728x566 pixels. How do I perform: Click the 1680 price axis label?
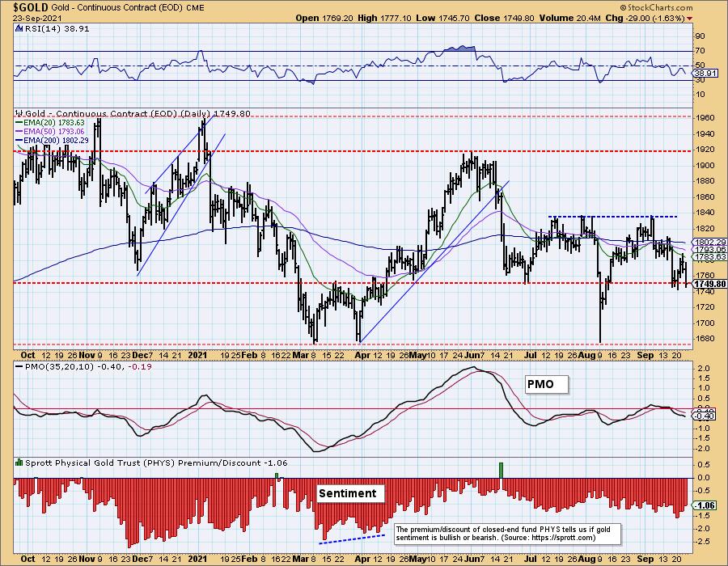coord(705,339)
